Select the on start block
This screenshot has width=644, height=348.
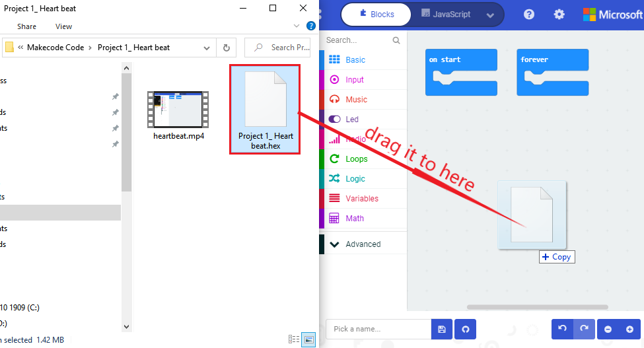tap(461, 59)
